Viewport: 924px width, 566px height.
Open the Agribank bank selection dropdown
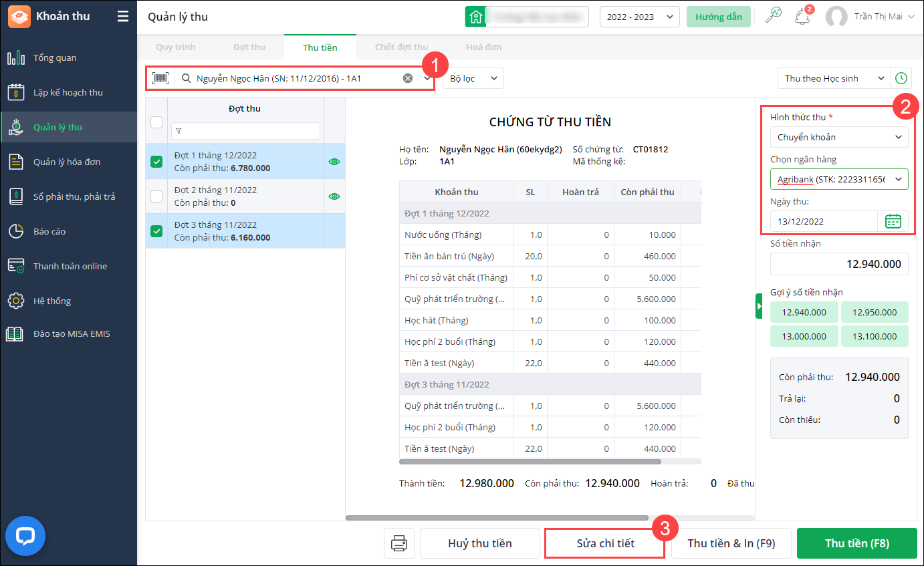tap(839, 179)
